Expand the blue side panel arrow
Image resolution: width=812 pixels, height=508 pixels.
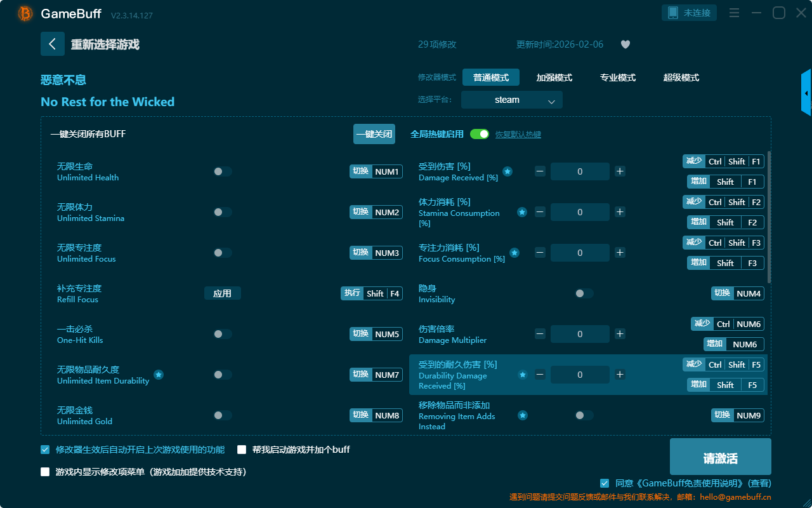tap(806, 93)
